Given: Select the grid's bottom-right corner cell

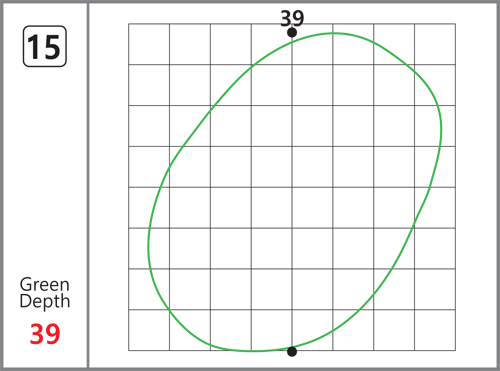Looking at the screenshot, I should pos(435,330).
